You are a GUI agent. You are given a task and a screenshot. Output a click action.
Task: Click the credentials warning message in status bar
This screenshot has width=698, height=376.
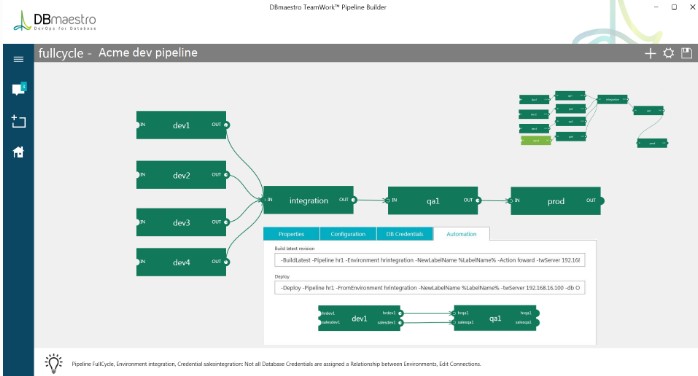tap(276, 364)
